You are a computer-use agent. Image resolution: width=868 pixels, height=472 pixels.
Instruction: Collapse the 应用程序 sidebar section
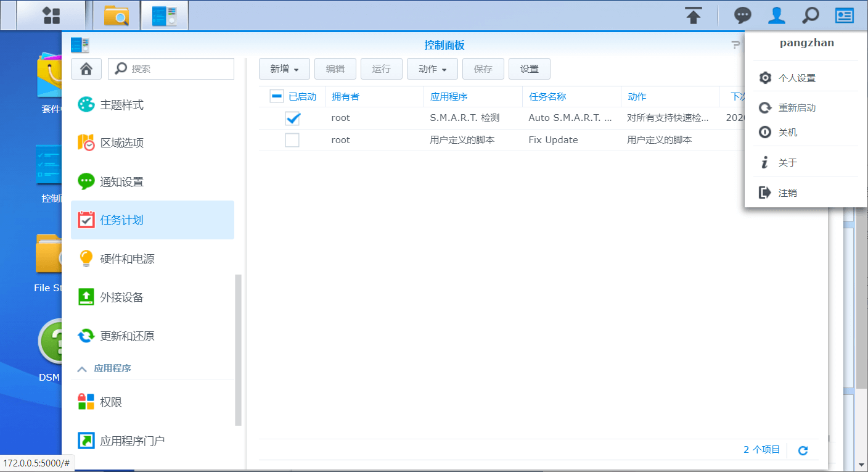(82, 369)
